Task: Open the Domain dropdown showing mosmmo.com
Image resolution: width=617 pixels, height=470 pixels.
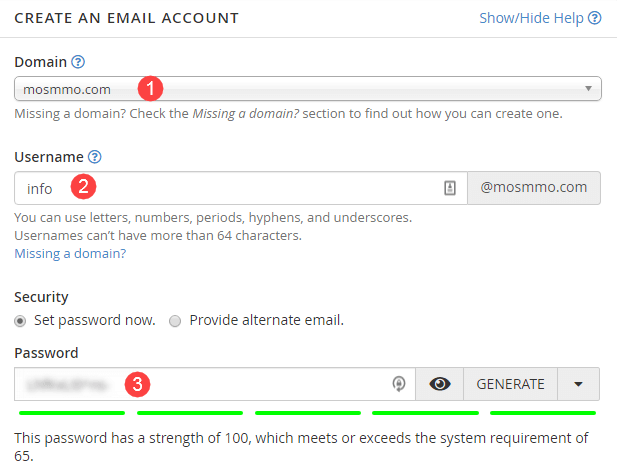Action: (x=308, y=89)
